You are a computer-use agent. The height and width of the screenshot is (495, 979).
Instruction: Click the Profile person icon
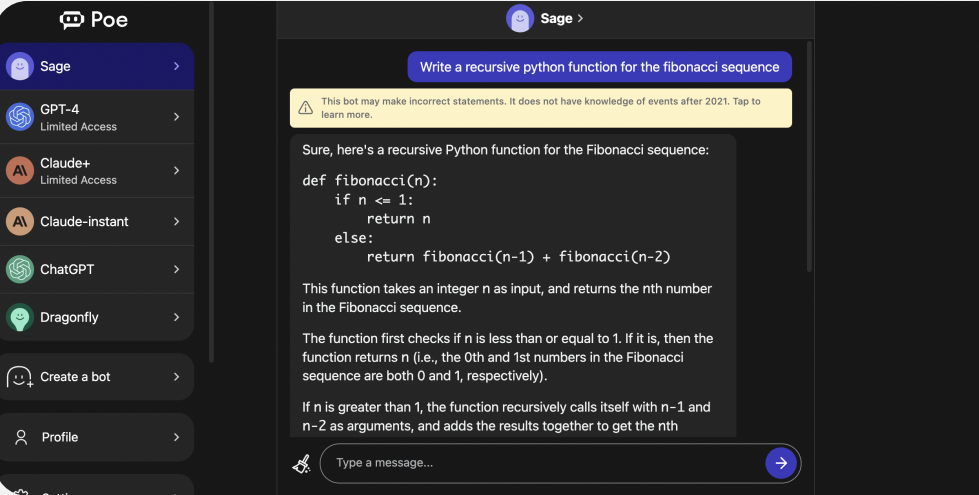click(21, 437)
